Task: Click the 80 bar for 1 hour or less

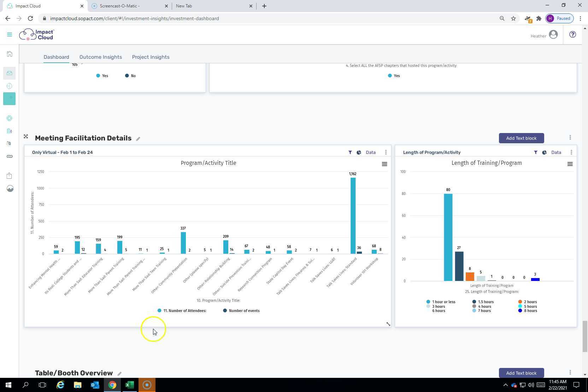Action: tap(448, 237)
